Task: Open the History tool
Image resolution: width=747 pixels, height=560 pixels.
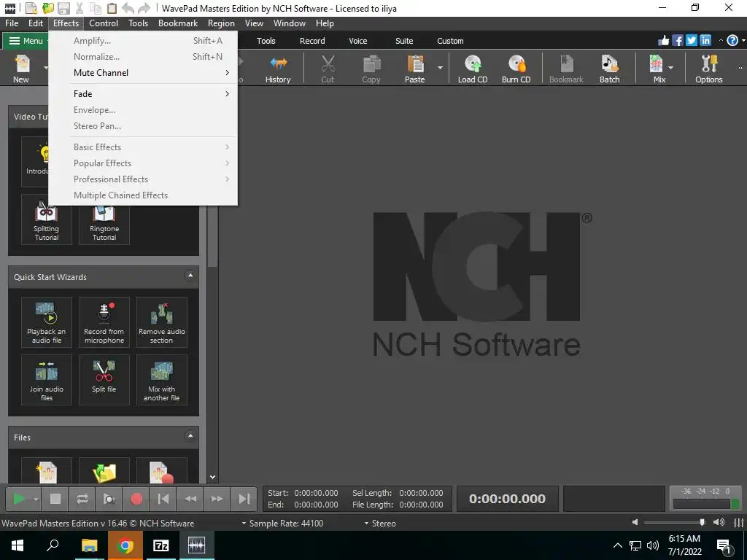Action: pos(278,69)
